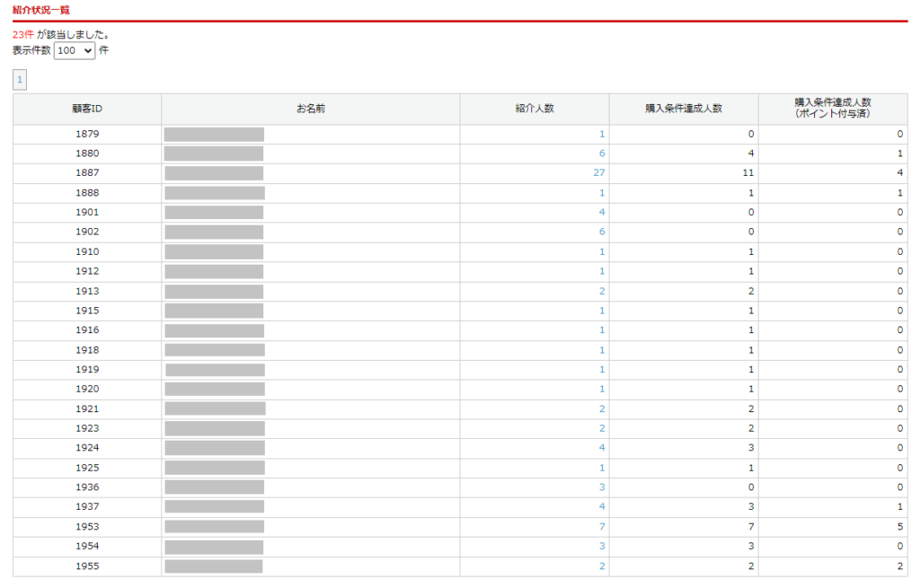
Task: Open referral count 6 for customer 1880
Action: 601,154
